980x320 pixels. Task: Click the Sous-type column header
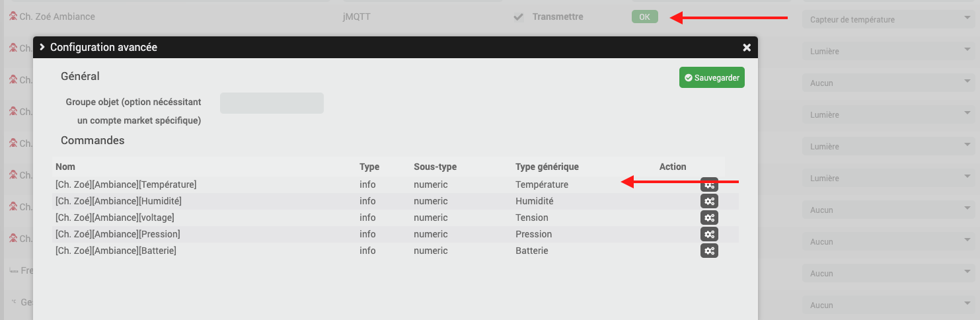[435, 167]
